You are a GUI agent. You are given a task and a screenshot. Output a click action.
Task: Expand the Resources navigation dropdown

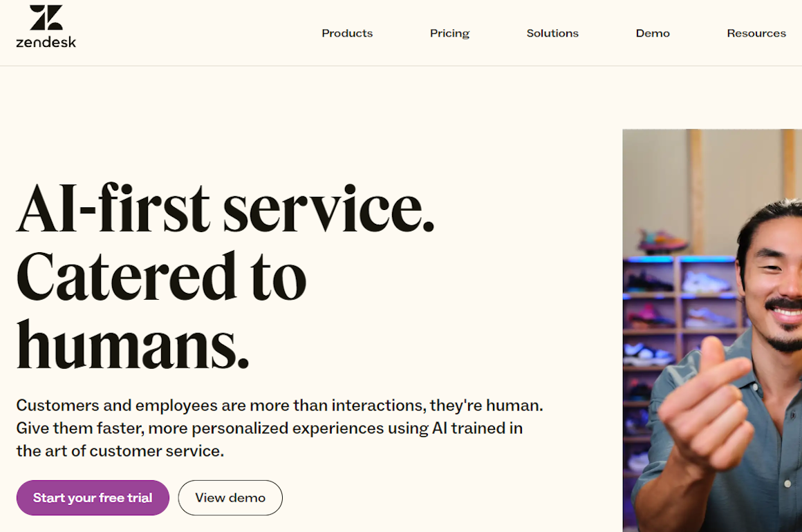(x=756, y=33)
